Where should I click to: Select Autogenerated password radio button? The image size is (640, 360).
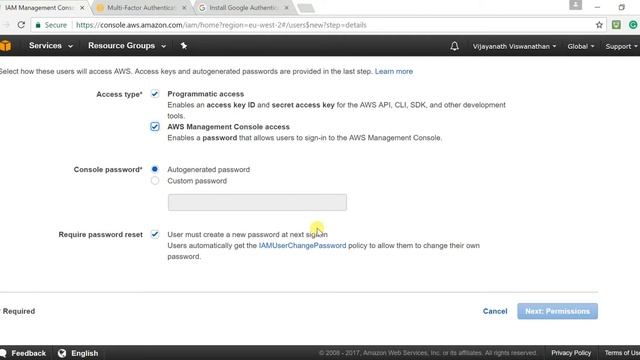pos(155,169)
